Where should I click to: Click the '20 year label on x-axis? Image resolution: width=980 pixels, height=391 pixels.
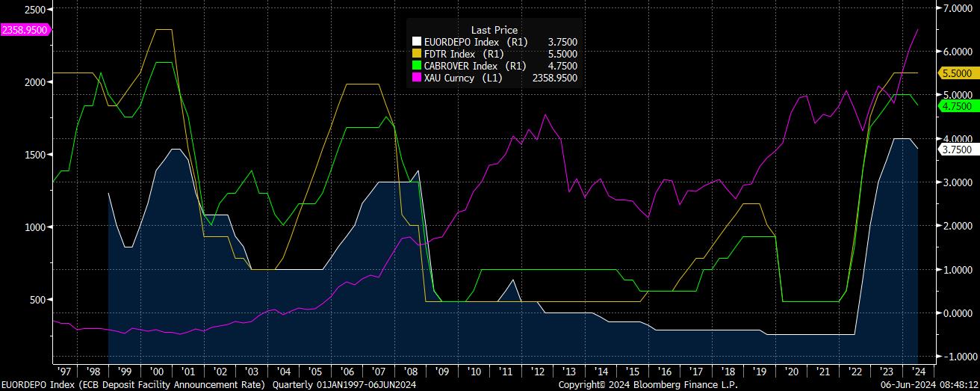tap(793, 371)
